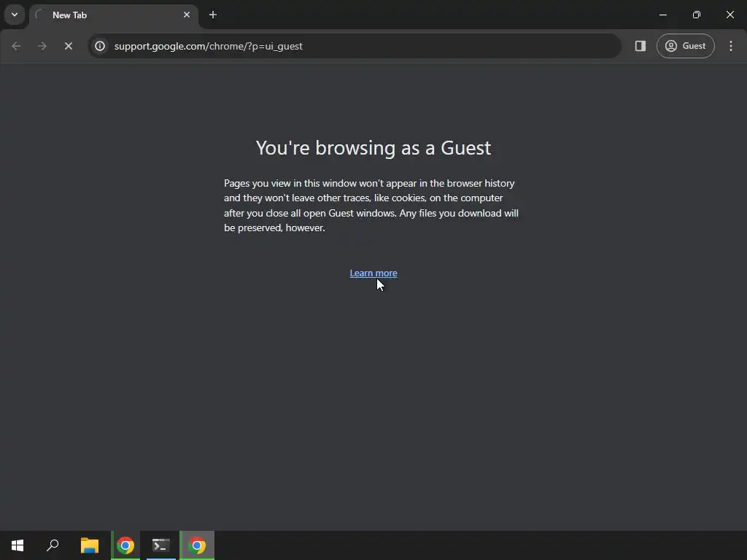Screen dimensions: 747x560
Task: Open Chrome three-dot menu
Action: point(731,46)
